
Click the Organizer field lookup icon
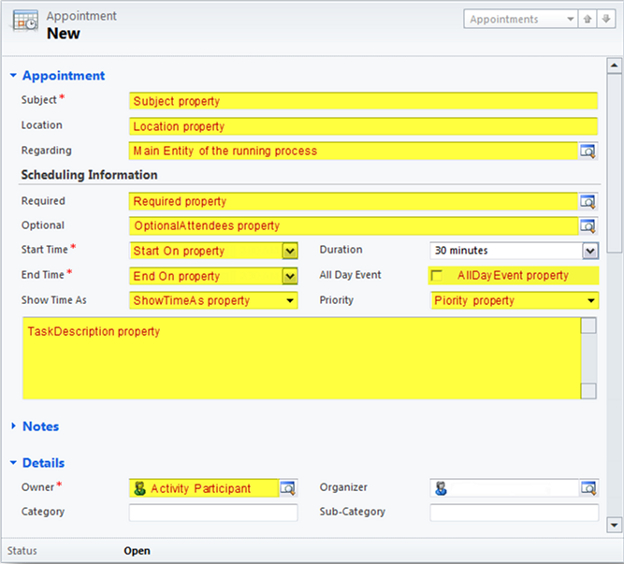click(x=588, y=488)
